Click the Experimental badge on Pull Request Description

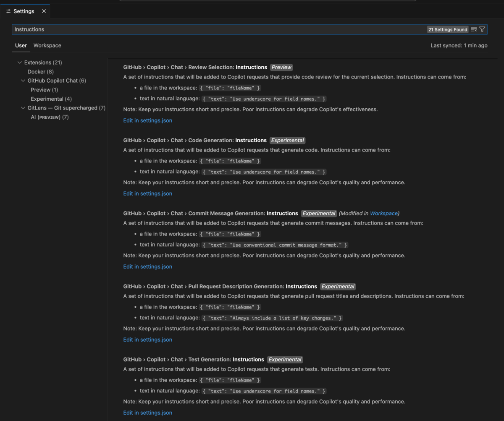click(338, 286)
